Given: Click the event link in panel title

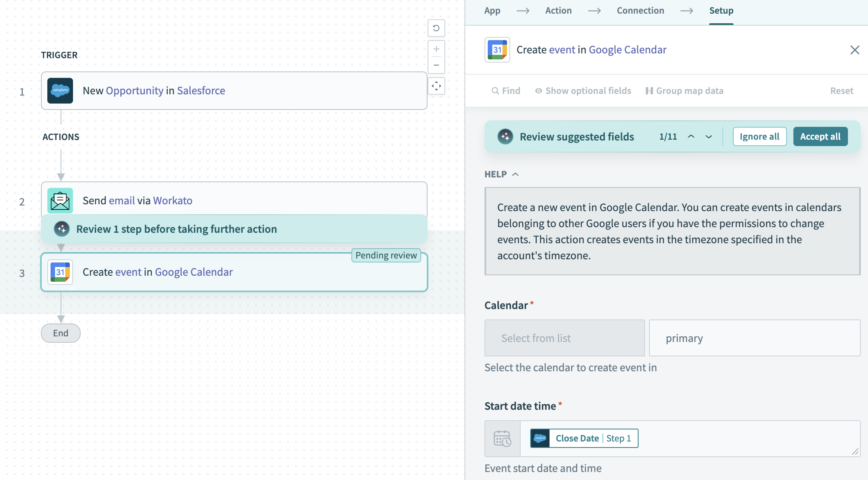Looking at the screenshot, I should tap(562, 50).
